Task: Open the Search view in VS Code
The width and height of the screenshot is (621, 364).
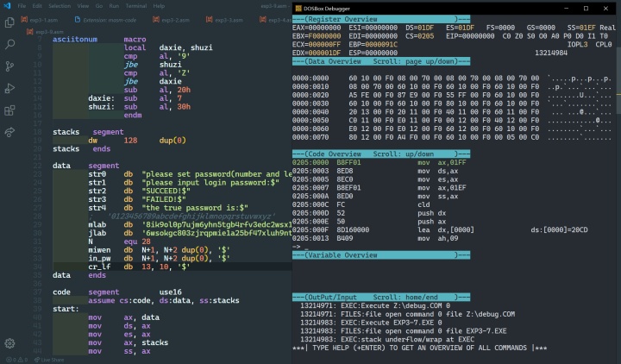Action: [9, 44]
